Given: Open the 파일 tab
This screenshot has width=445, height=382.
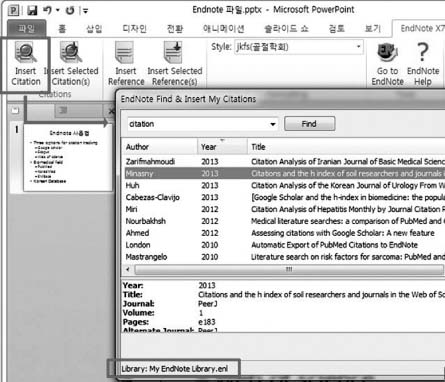Looking at the screenshot, I should click(x=26, y=29).
